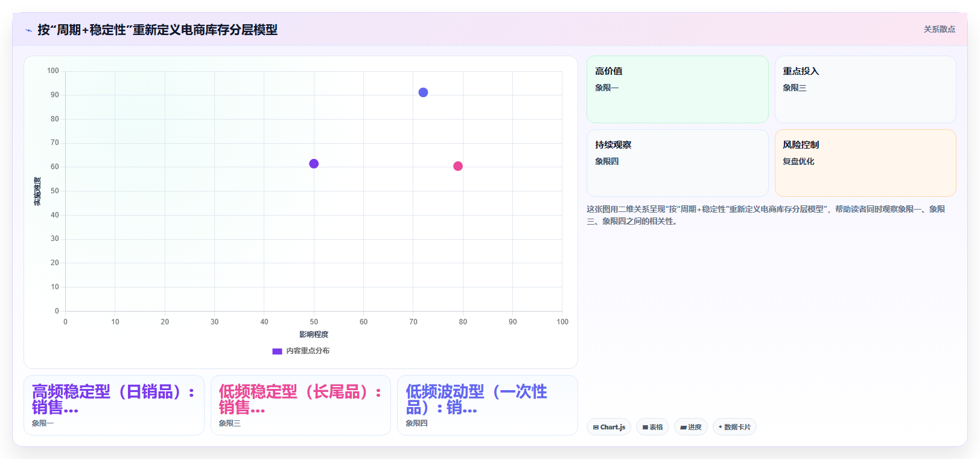Click the x-axis tick label 100
This screenshot has width=980, height=459.
pos(562,322)
